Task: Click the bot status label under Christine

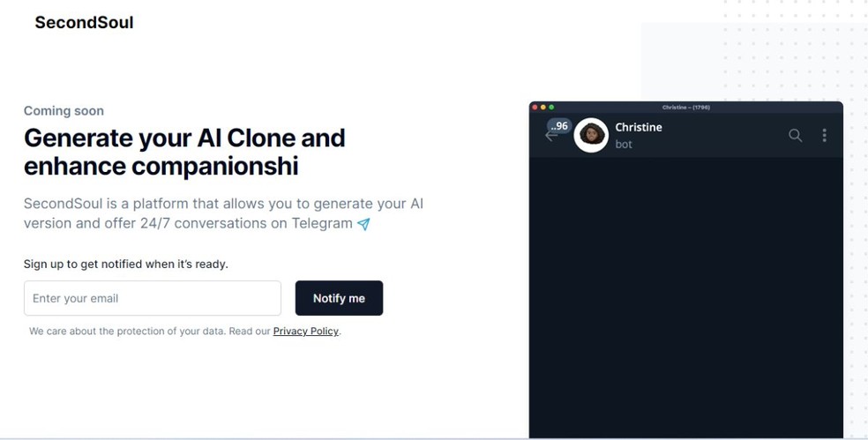Action: point(624,145)
